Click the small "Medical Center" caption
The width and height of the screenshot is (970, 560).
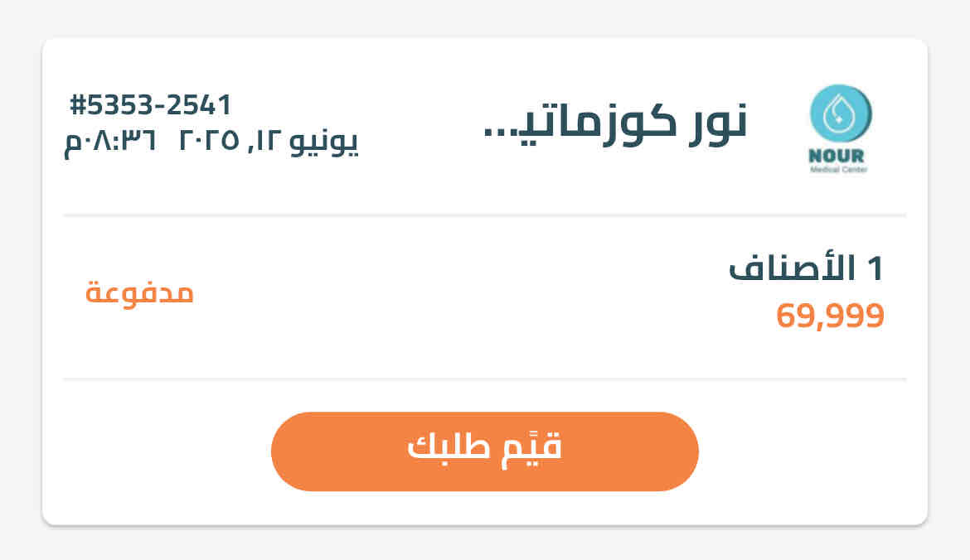pos(840,171)
